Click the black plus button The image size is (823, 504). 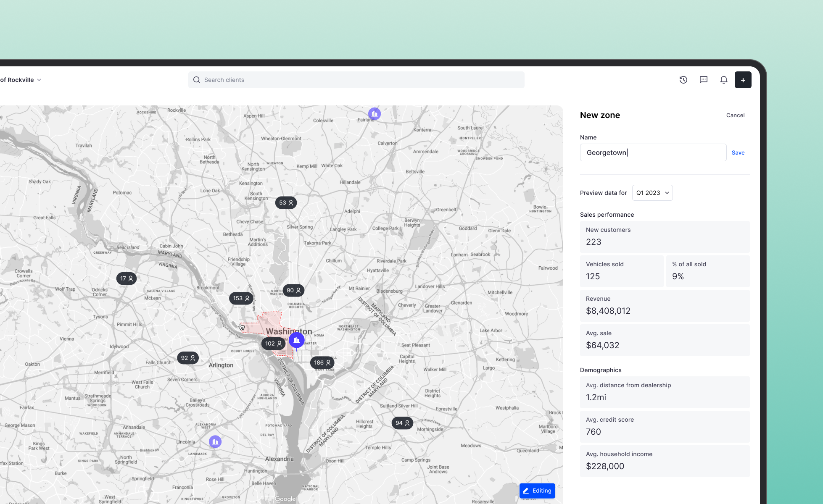(743, 80)
